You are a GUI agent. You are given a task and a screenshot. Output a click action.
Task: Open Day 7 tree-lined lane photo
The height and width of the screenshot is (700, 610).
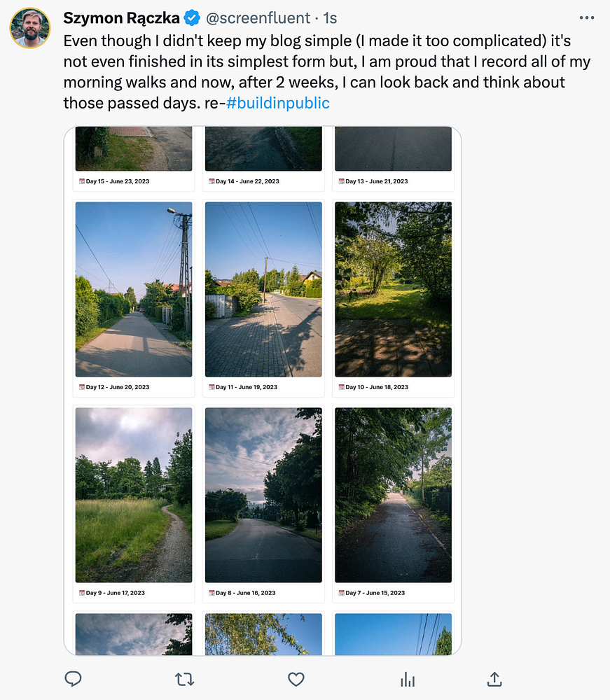[x=394, y=495]
